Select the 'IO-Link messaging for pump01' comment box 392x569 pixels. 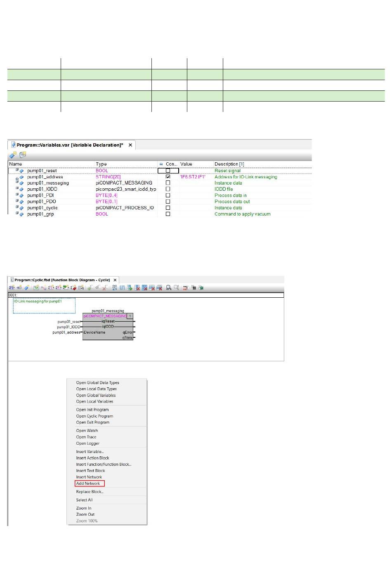pyautogui.click(x=44, y=306)
